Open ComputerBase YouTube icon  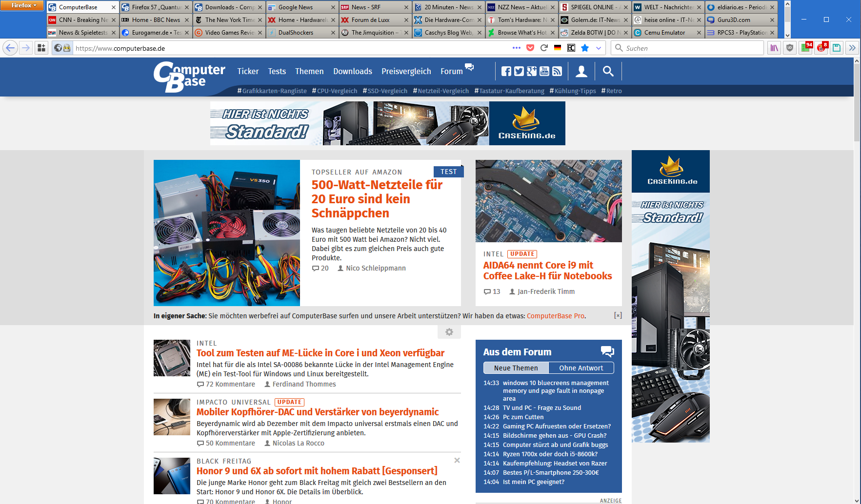tap(544, 71)
